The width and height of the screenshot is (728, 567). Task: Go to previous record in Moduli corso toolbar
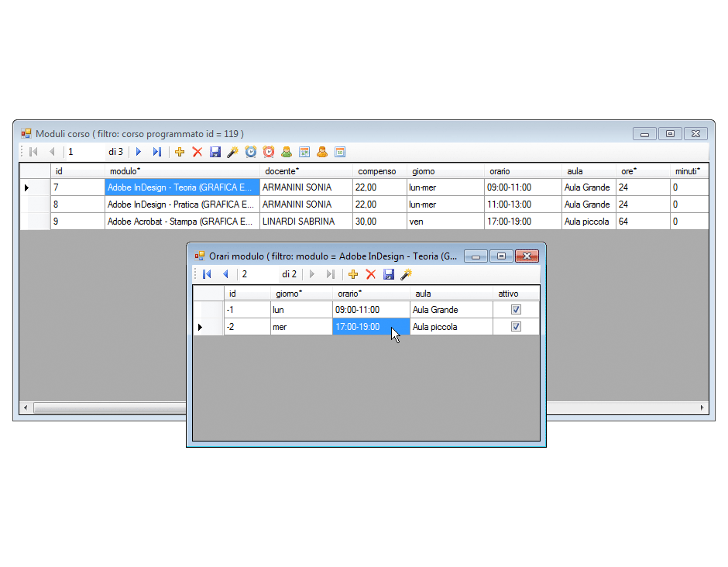[x=52, y=152]
